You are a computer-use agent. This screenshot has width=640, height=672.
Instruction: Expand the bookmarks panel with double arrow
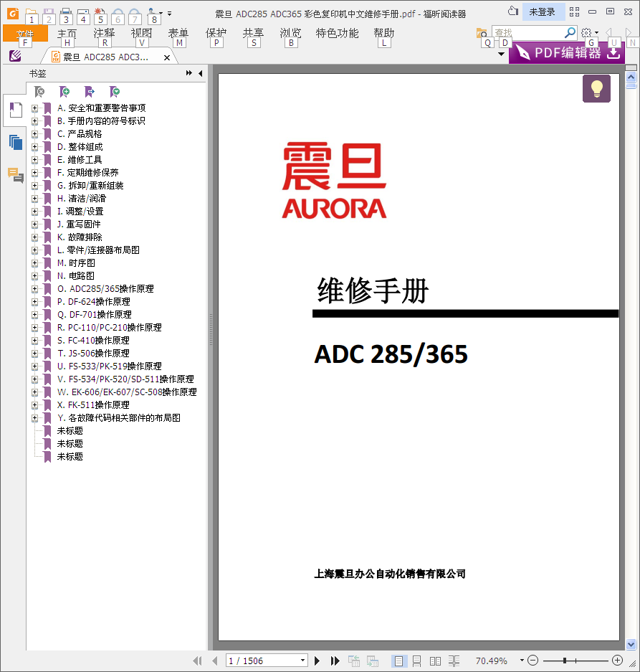pyautogui.click(x=189, y=73)
